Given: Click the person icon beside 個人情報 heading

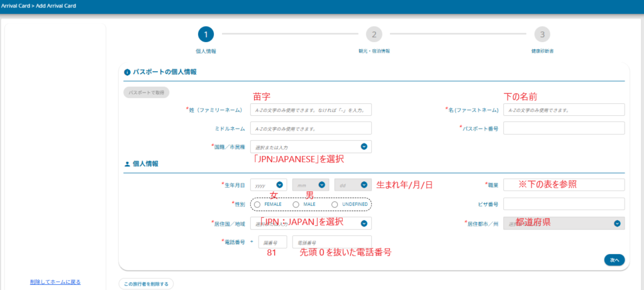Looking at the screenshot, I should coord(127,164).
